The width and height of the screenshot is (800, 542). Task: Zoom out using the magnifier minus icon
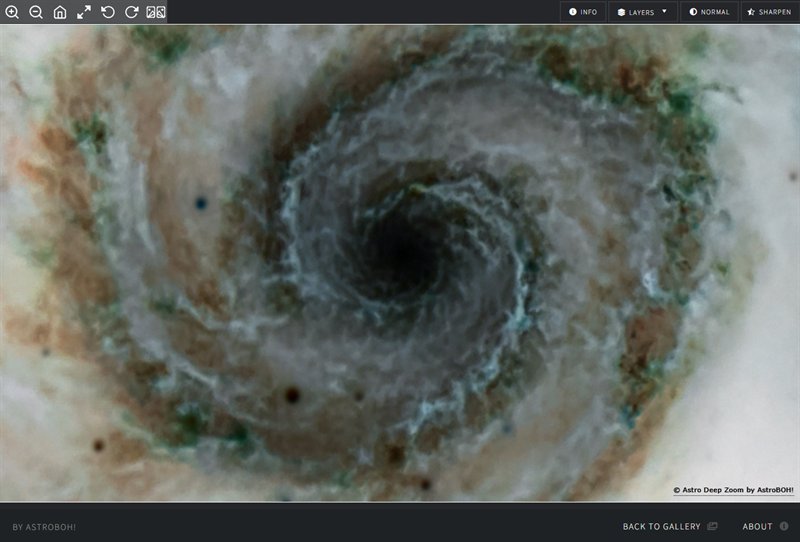(x=36, y=12)
